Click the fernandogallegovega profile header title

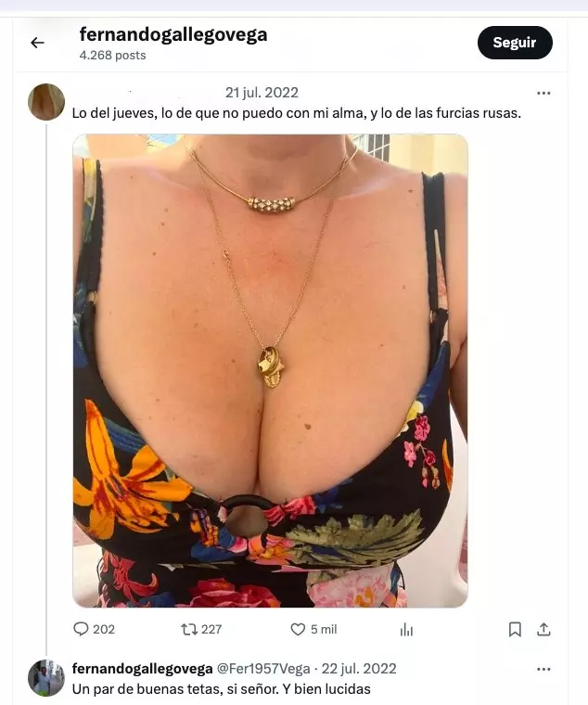173,34
